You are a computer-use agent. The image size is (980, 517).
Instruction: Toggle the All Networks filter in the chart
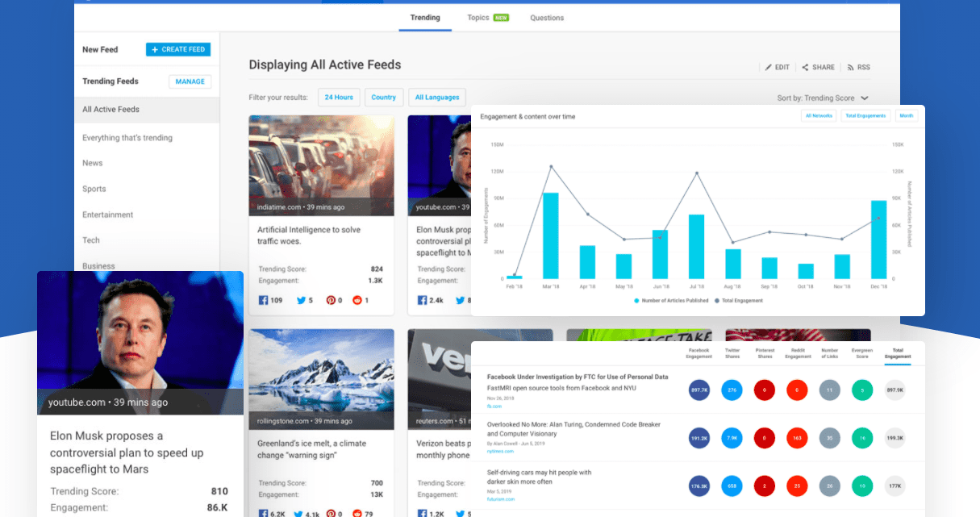[x=819, y=115]
